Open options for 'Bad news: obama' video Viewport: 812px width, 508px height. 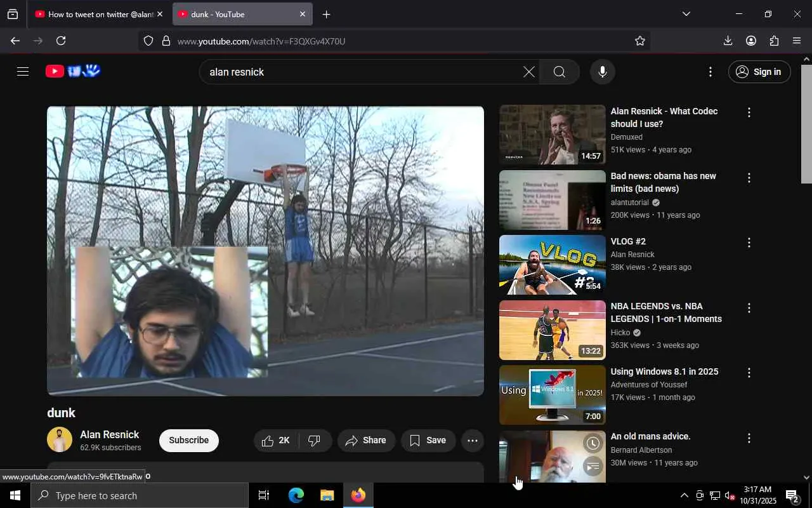(749, 178)
